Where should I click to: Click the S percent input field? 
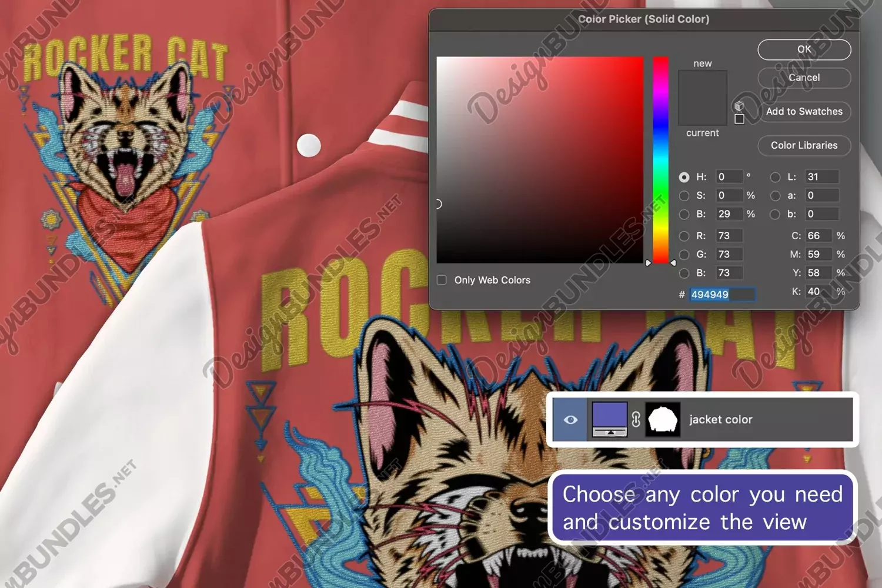click(729, 196)
